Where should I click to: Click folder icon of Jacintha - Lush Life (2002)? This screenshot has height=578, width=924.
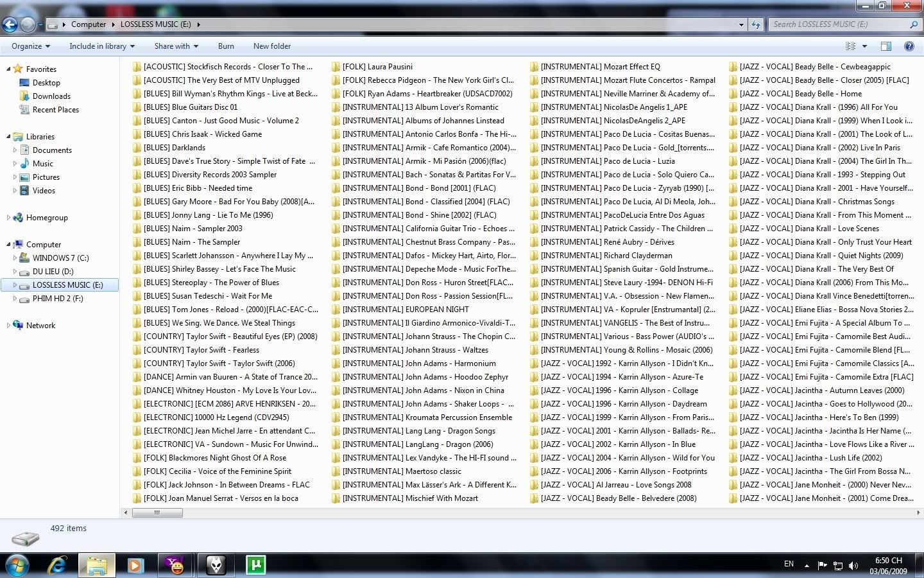click(x=733, y=458)
